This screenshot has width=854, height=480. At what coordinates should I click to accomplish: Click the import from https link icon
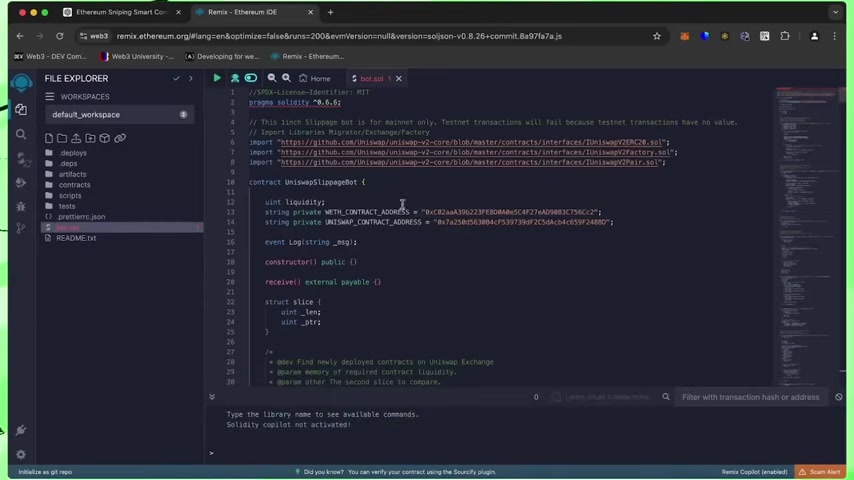[120, 138]
